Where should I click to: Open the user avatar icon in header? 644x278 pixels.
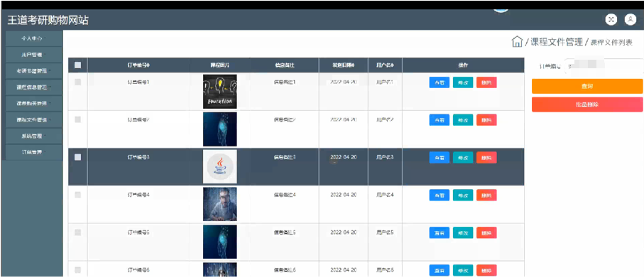631,19
